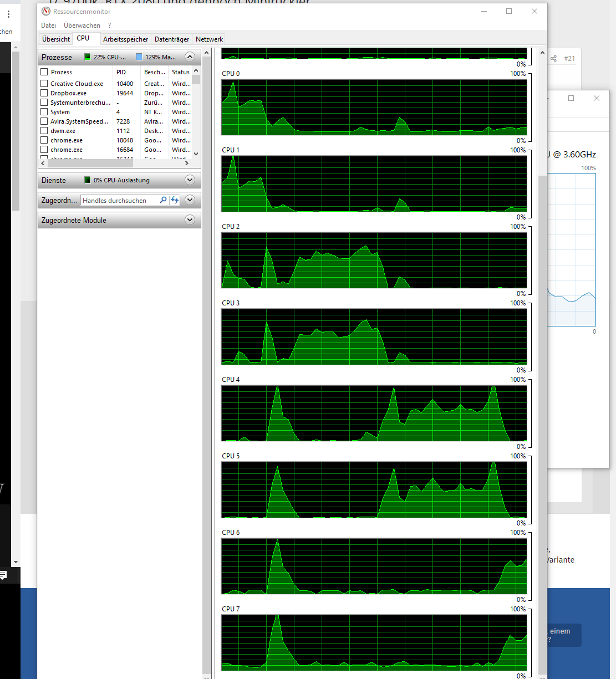Click the CPU 4 usage graph
The image size is (616, 679).
(374, 413)
